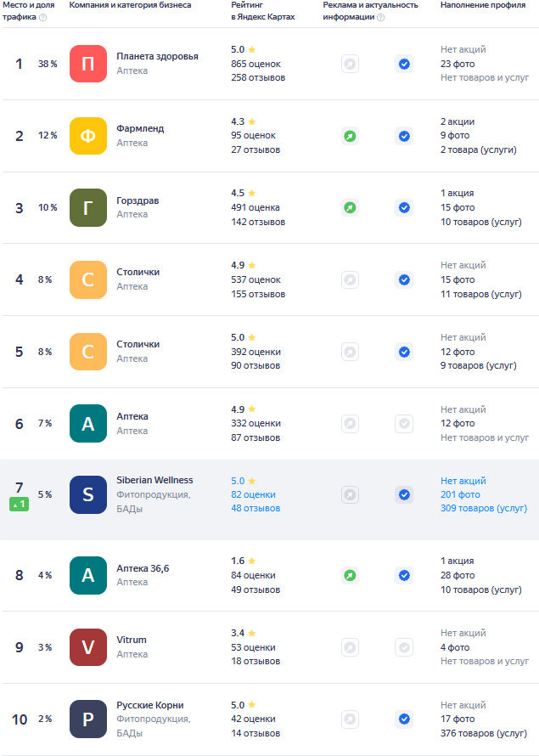Click the blue 'Нет акций' link

click(x=463, y=481)
